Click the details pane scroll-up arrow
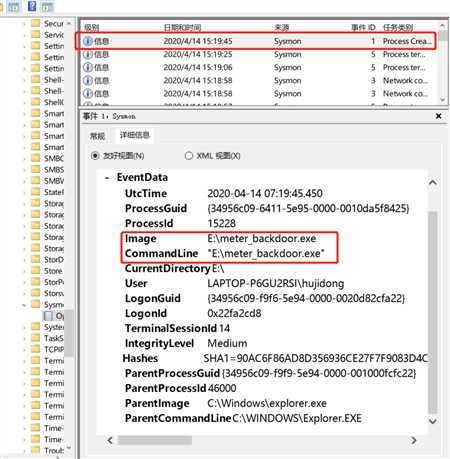This screenshot has width=450, height=459. click(x=433, y=183)
